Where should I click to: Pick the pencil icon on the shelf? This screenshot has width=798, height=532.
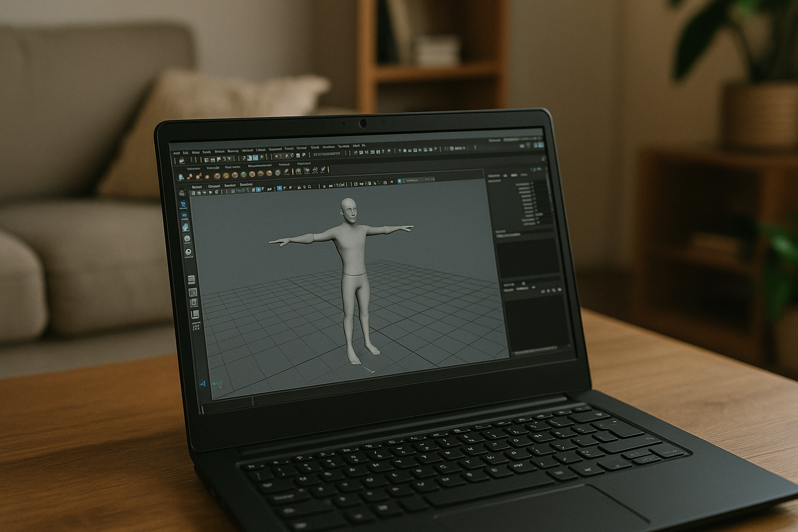coord(286,172)
